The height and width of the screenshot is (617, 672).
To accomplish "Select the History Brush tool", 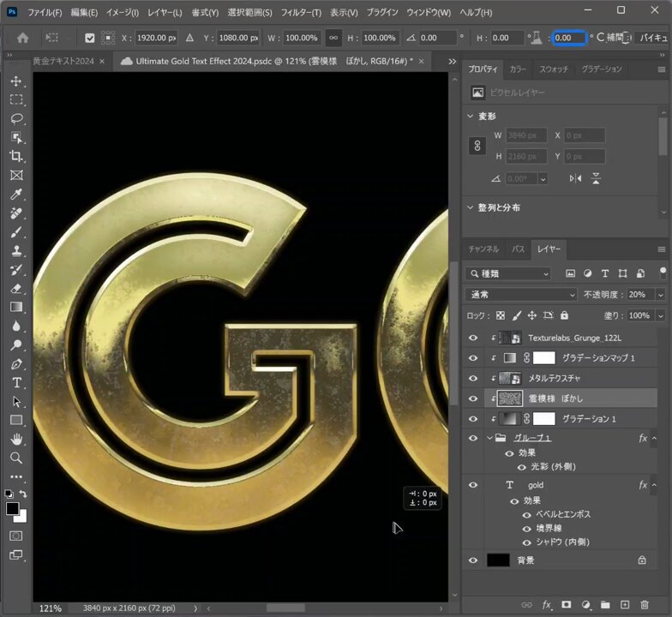I will 16,269.
